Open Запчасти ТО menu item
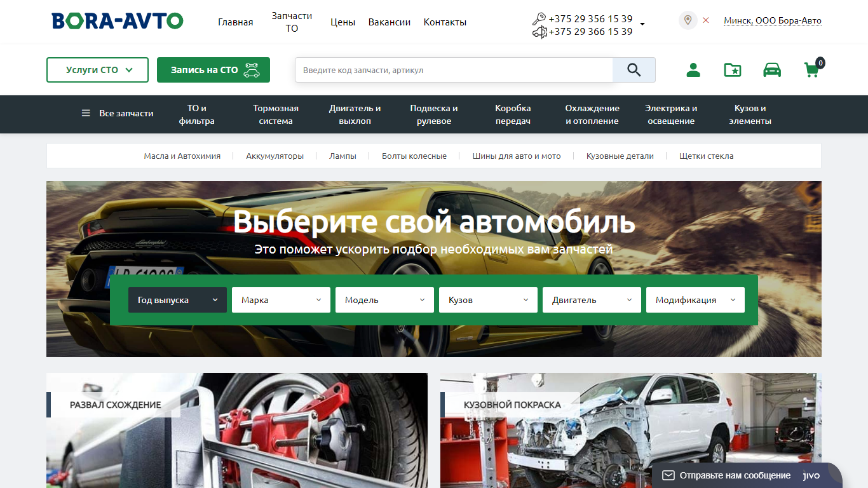This screenshot has height=488, width=868. (292, 22)
